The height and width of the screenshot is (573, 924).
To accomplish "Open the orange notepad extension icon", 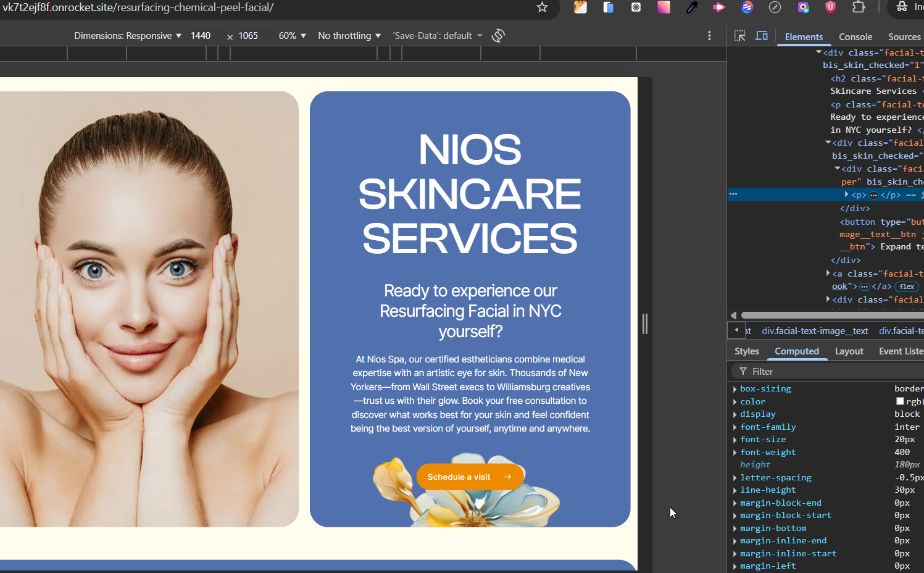I will [x=580, y=7].
